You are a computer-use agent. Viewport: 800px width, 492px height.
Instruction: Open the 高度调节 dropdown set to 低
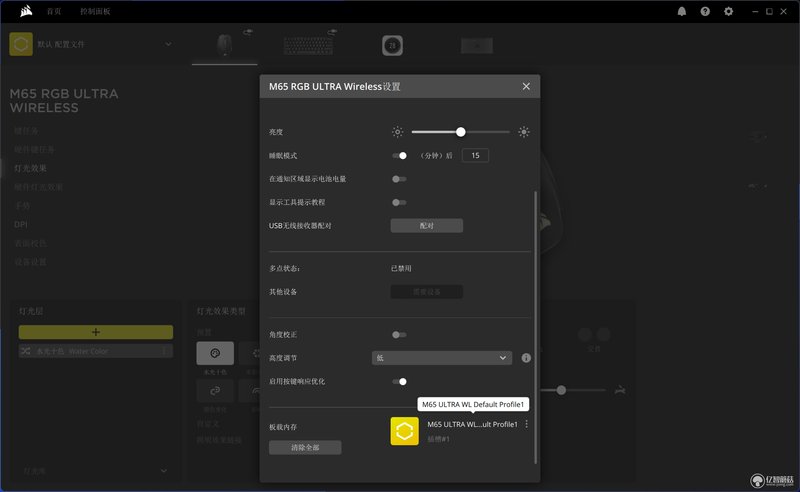pos(442,358)
